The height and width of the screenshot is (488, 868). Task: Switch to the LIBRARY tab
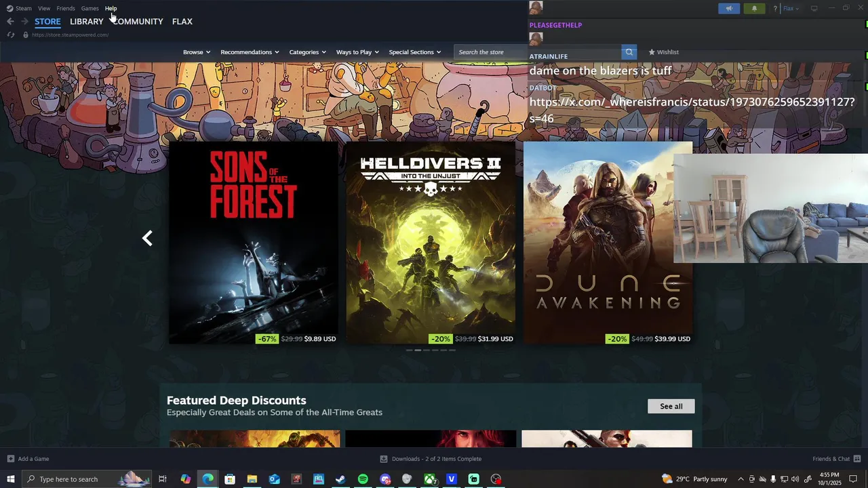pyautogui.click(x=87, y=22)
